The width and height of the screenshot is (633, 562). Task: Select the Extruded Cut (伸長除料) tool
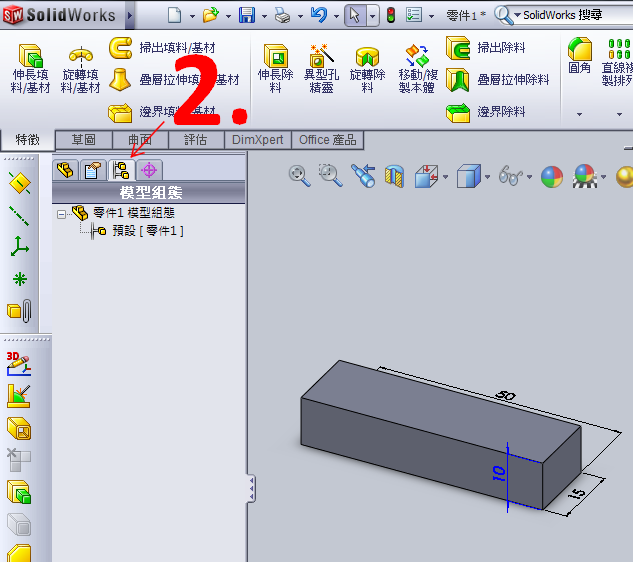point(274,68)
